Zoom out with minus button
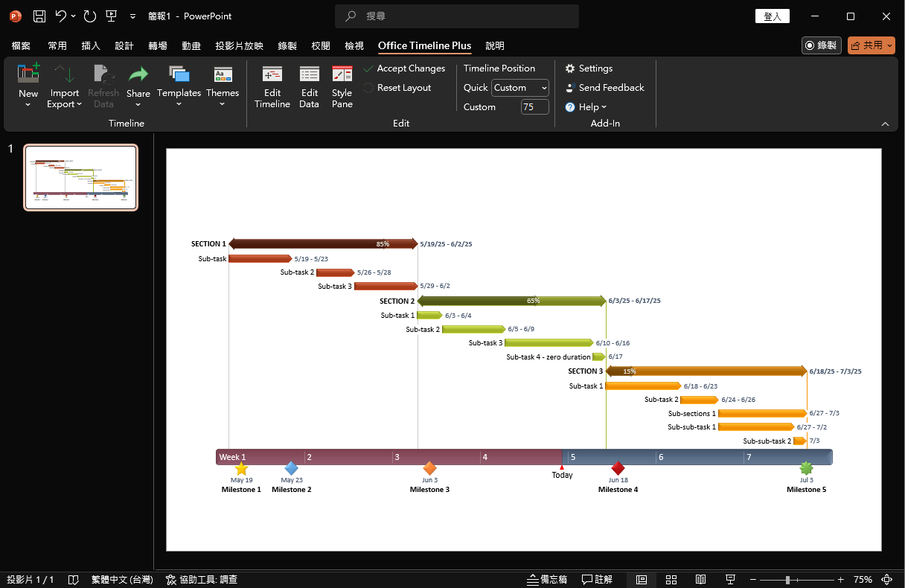Screen dimensions: 905x588 (754, 579)
